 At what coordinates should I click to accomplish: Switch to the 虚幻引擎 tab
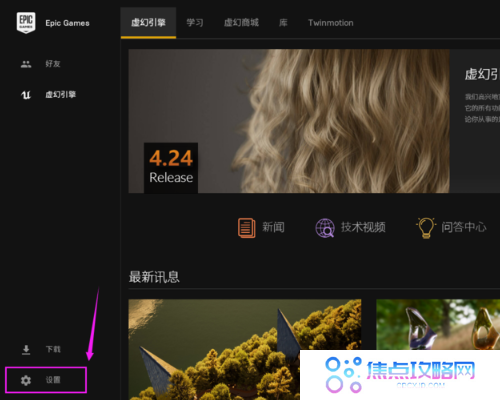click(x=148, y=23)
